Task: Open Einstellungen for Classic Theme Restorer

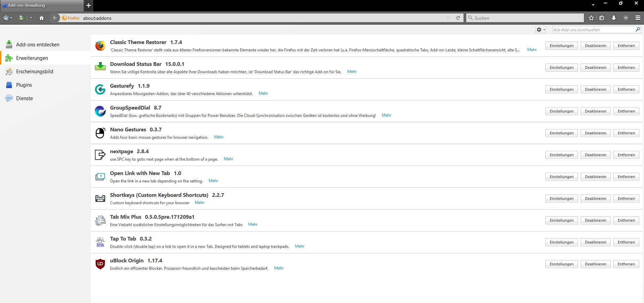Action: coord(561,46)
